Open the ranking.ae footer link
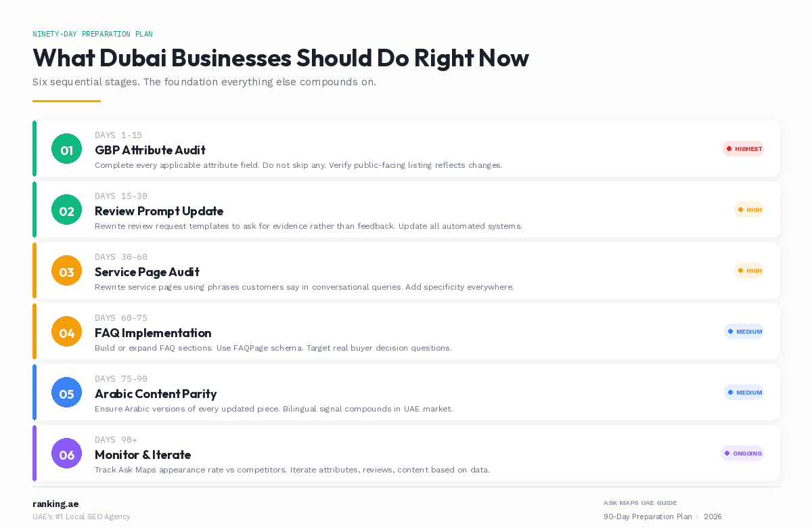812x528 pixels. tap(55, 504)
